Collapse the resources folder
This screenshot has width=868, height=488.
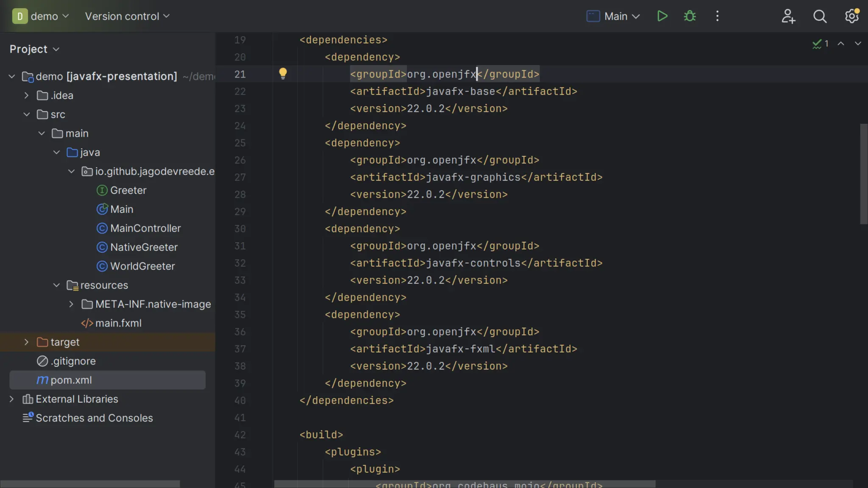[x=56, y=285]
